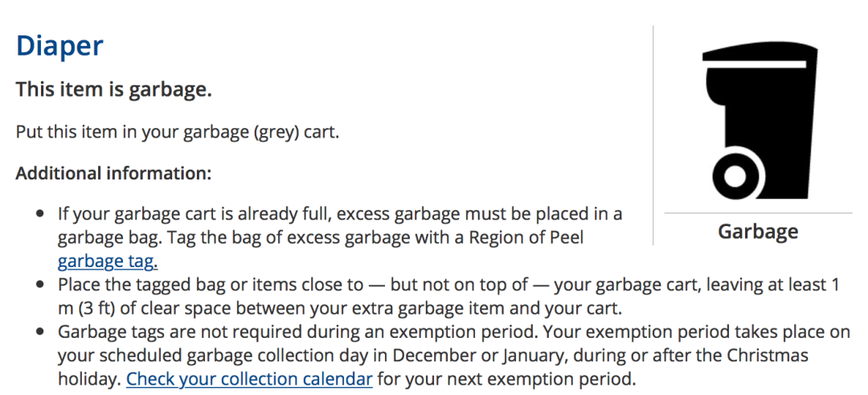This screenshot has height=395, width=868.
Task: Click the "Diaper" page heading
Action: point(59,45)
